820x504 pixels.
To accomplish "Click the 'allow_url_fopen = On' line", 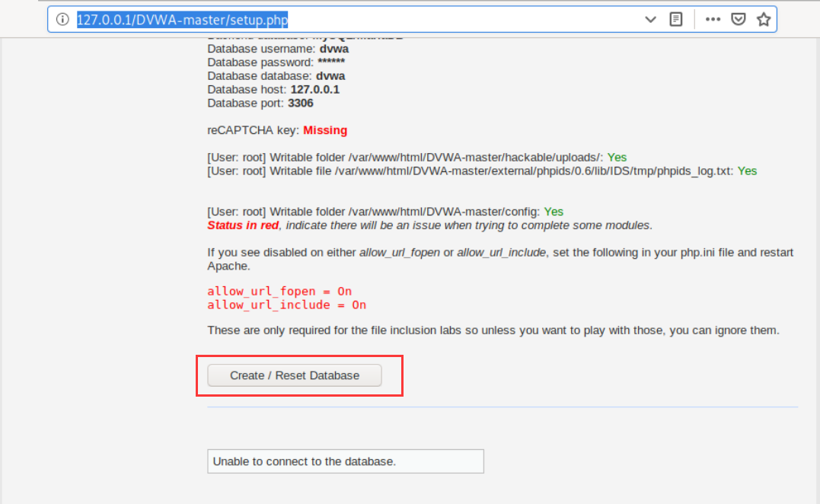I will (x=279, y=292).
